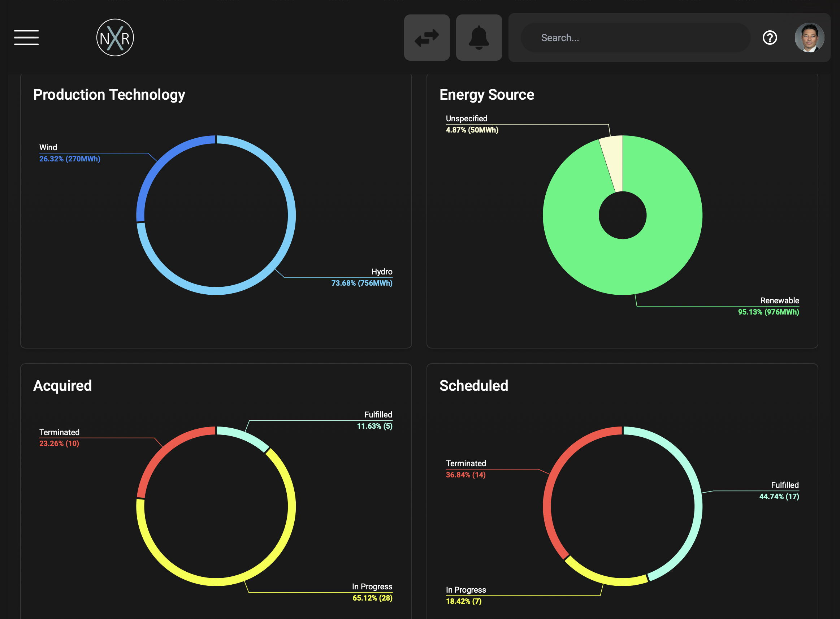Click the swap arrows button
This screenshot has width=840, height=619.
click(427, 38)
